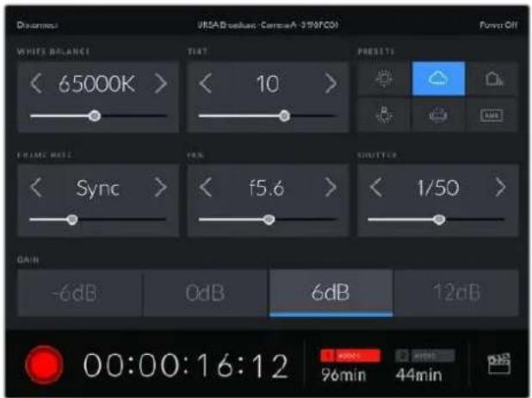532x398 pixels.
Task: Select the fluorescent white balance preset
Action: [438, 115]
